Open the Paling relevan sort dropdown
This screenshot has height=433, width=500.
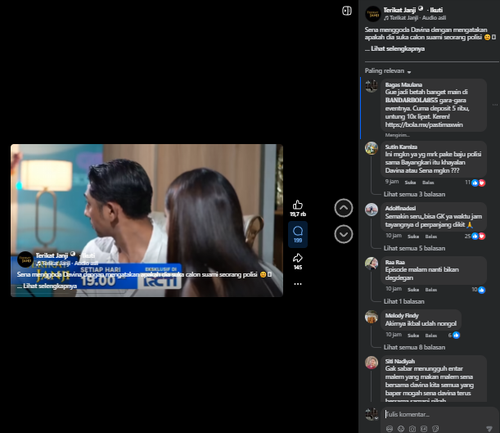pyautogui.click(x=388, y=71)
